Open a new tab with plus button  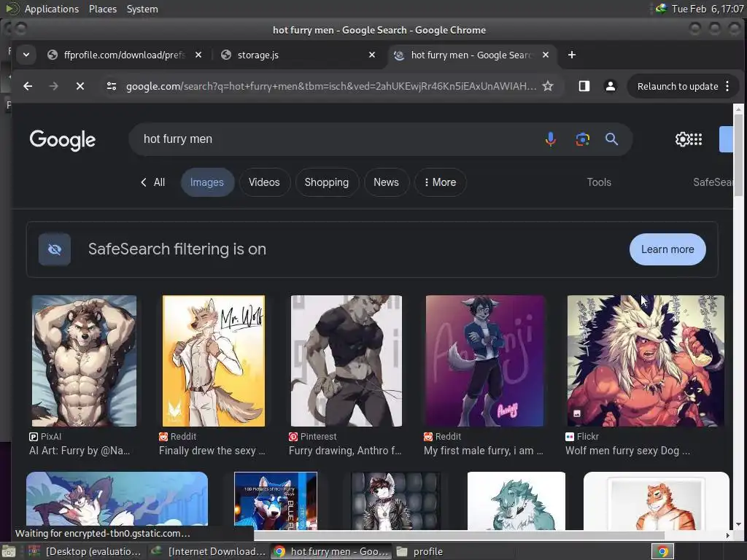pyautogui.click(x=572, y=55)
